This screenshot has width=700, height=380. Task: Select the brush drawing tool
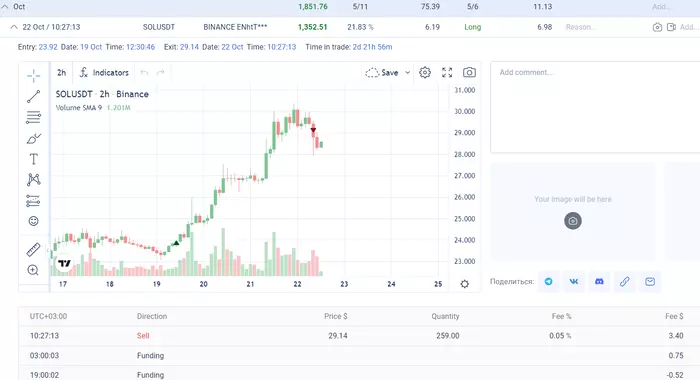tap(33, 138)
